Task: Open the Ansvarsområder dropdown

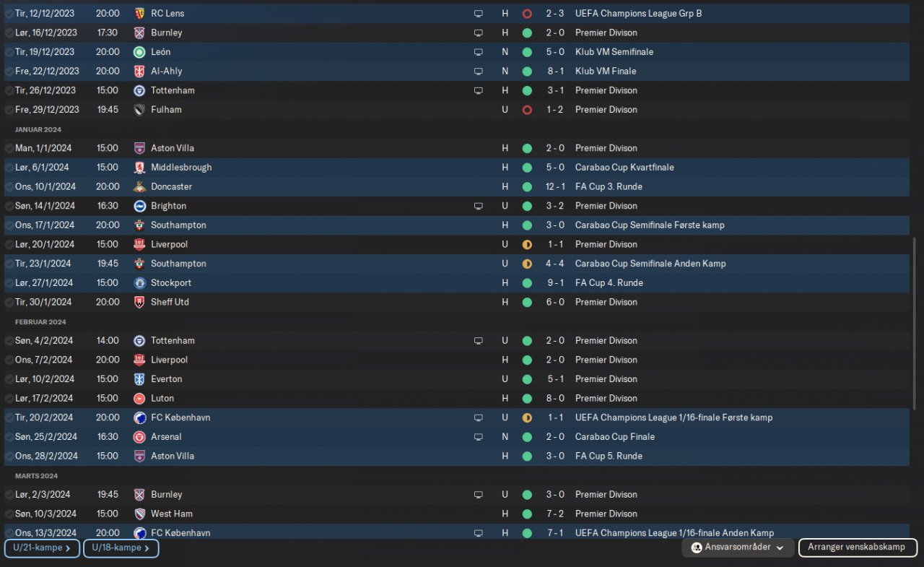Action: (x=738, y=547)
